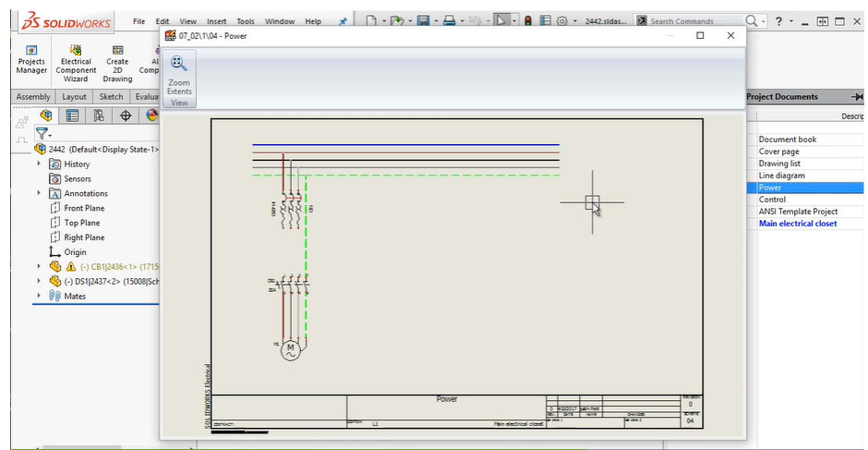Open the Insert menu
868x450 pixels.
click(x=217, y=21)
